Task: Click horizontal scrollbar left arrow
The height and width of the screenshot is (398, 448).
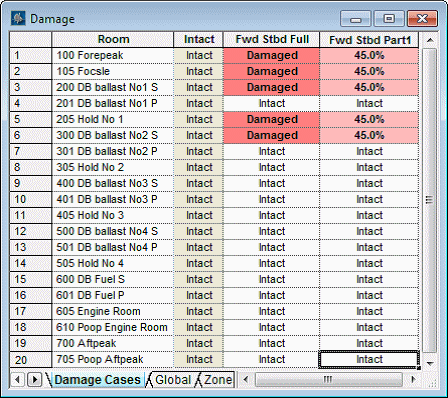Action: pyautogui.click(x=246, y=379)
